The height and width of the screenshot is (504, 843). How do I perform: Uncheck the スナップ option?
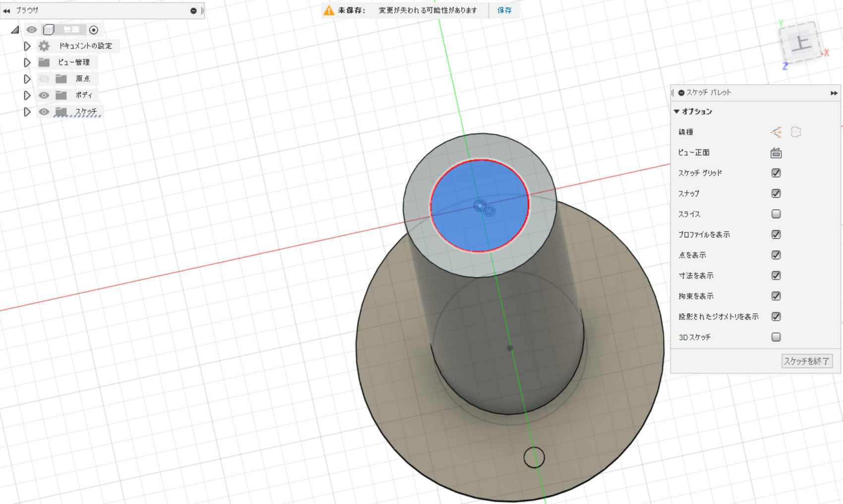click(x=776, y=193)
